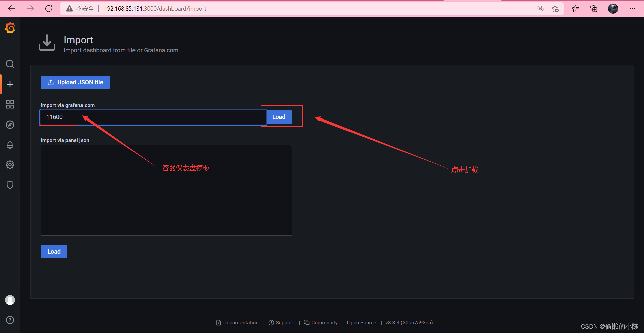
Task: Open the Server Admin shield icon
Action: (x=10, y=185)
